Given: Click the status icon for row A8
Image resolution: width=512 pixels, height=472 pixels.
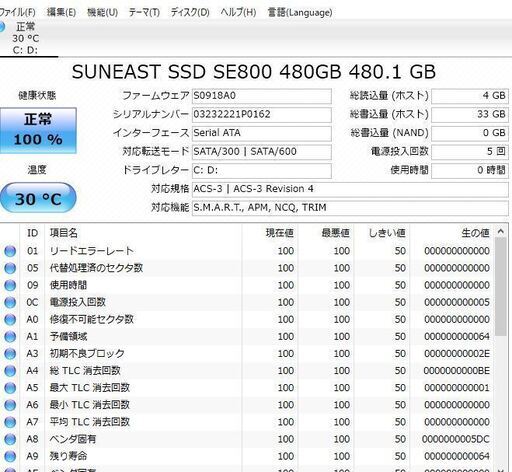Looking at the screenshot, I should 10,439.
